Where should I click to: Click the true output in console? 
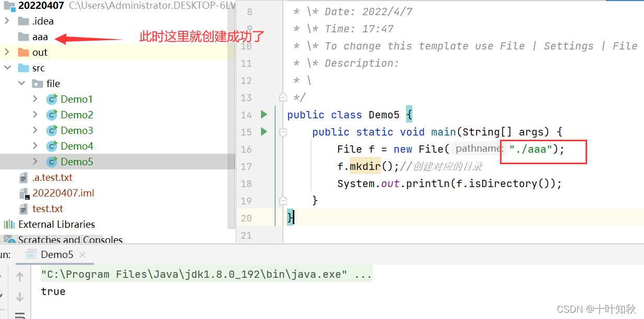tap(53, 291)
